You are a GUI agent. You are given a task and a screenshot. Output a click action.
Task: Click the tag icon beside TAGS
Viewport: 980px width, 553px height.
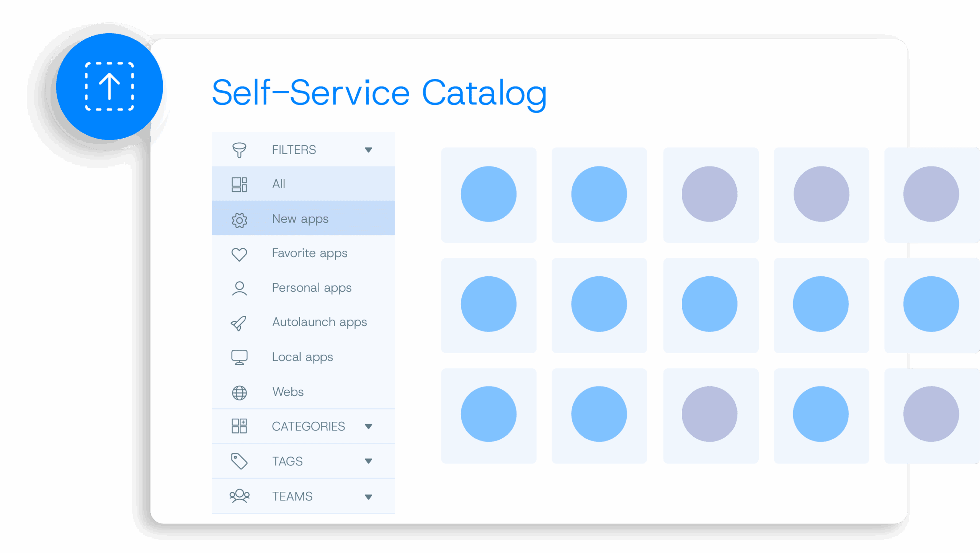point(239,461)
